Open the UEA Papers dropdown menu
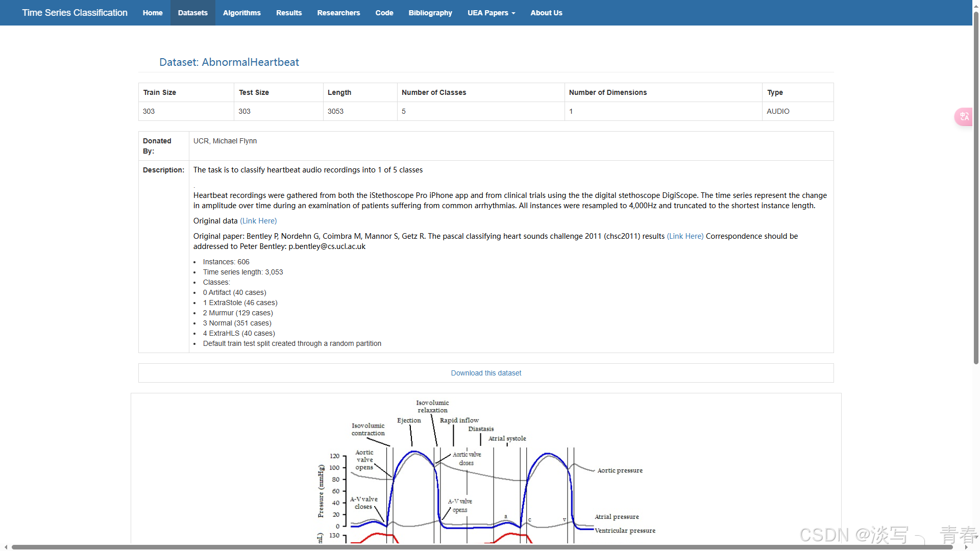 (x=491, y=13)
